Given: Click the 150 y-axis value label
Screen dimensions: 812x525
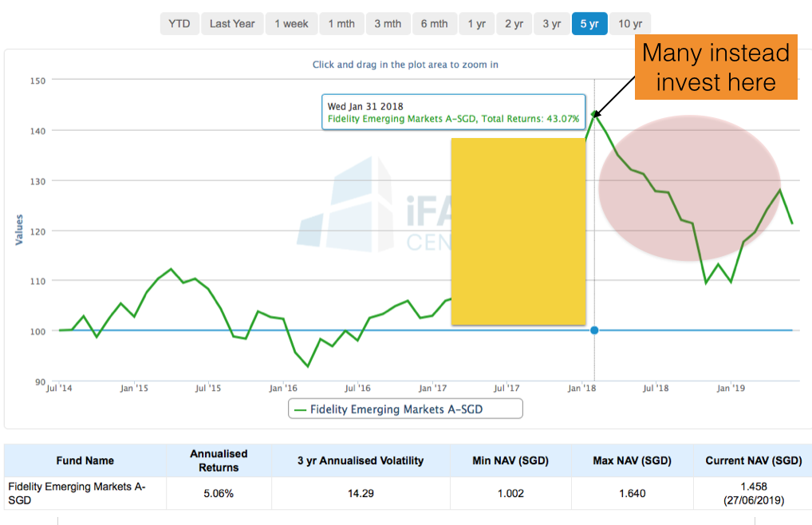Looking at the screenshot, I should point(37,81).
